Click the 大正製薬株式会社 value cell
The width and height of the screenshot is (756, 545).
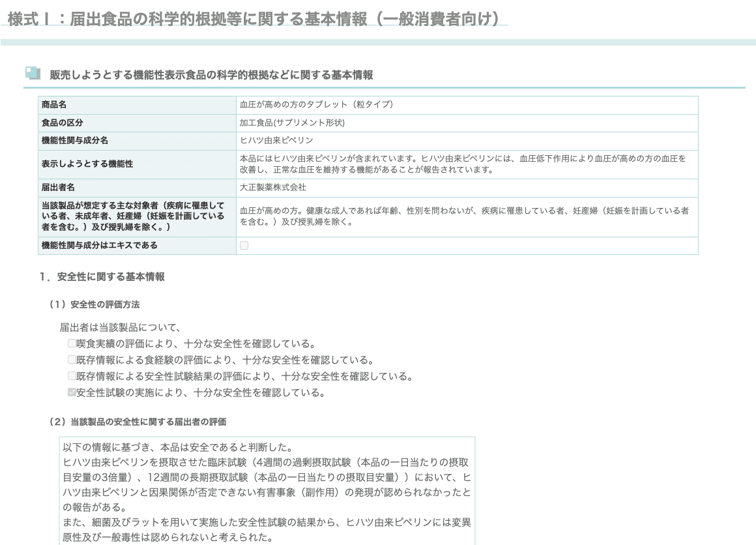click(272, 188)
